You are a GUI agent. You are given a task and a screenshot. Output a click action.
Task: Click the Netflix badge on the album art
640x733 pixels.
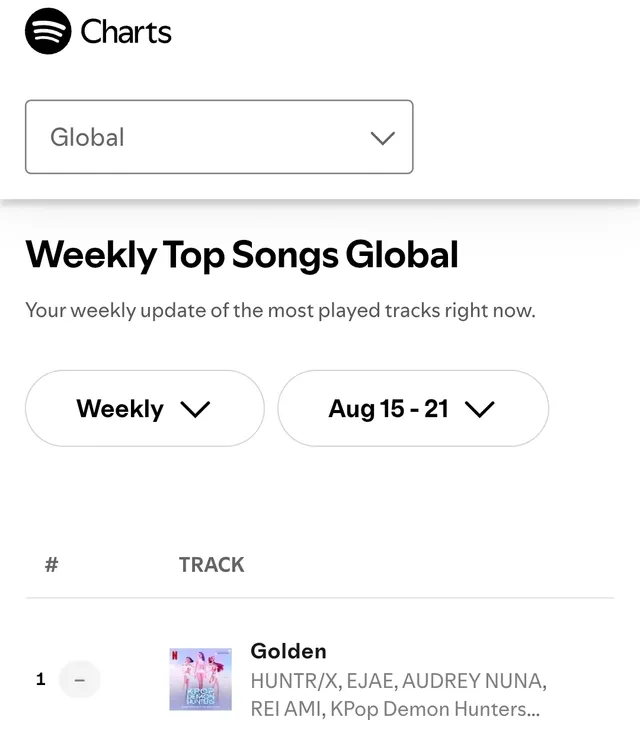click(176, 655)
